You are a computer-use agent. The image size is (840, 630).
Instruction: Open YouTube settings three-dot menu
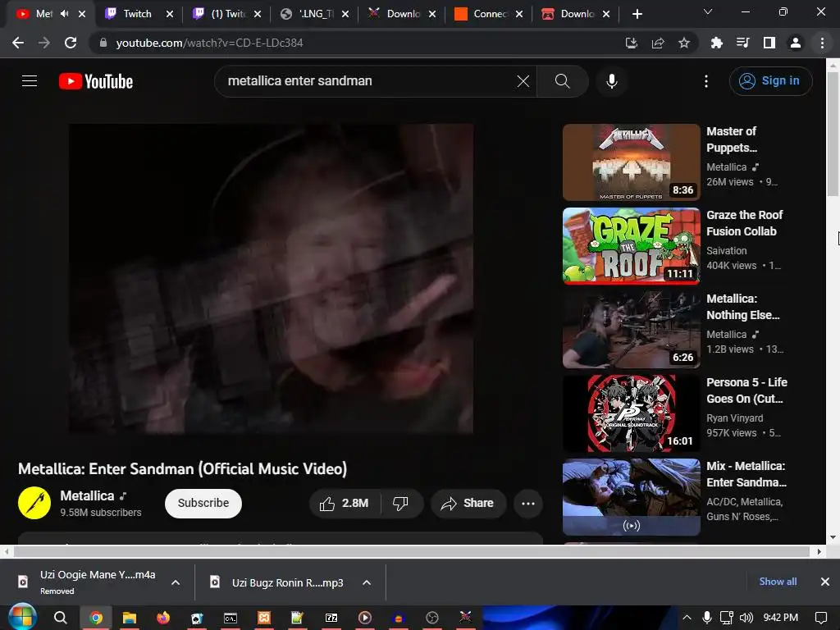tap(706, 81)
